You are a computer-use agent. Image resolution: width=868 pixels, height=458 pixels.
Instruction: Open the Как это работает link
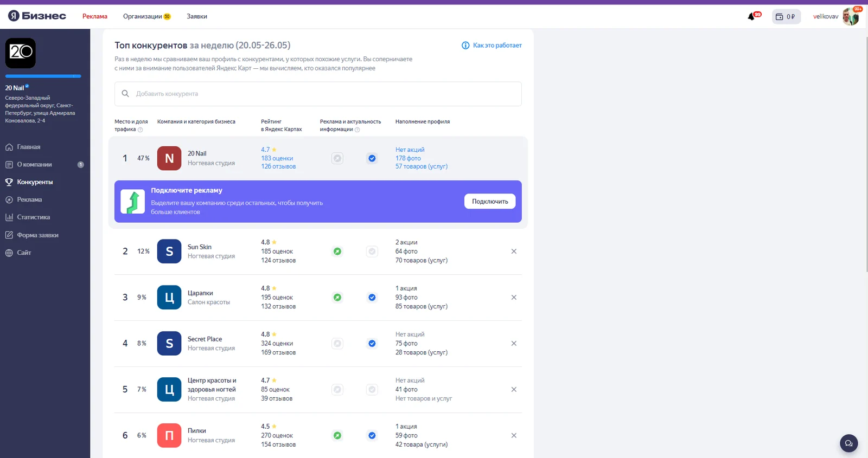click(497, 46)
